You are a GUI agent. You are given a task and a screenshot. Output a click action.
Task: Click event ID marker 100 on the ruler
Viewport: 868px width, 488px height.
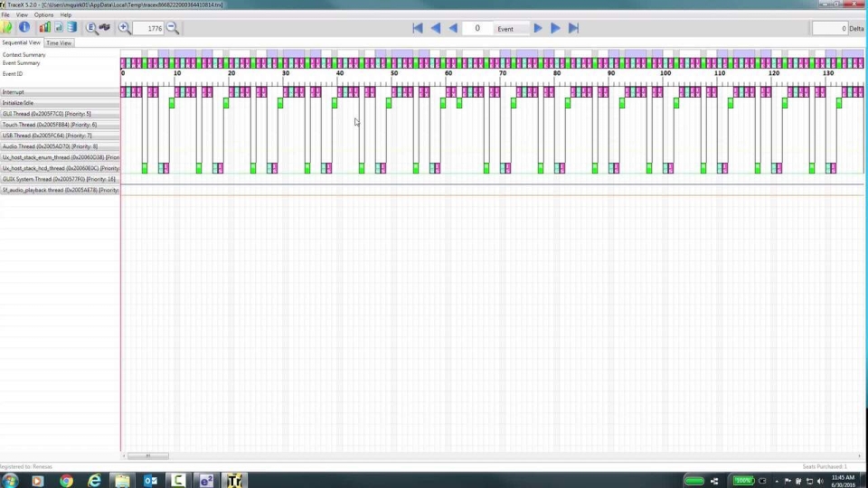(665, 73)
